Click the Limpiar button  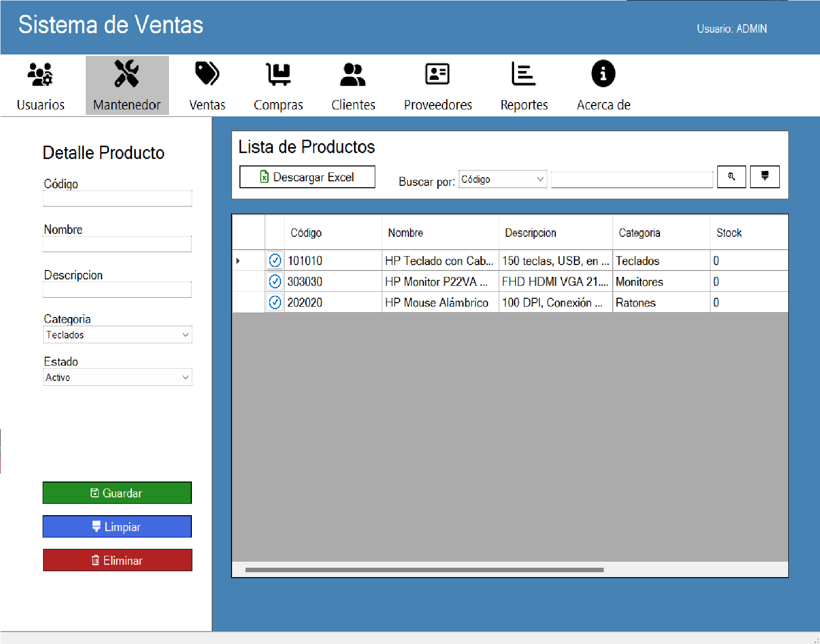tap(117, 527)
